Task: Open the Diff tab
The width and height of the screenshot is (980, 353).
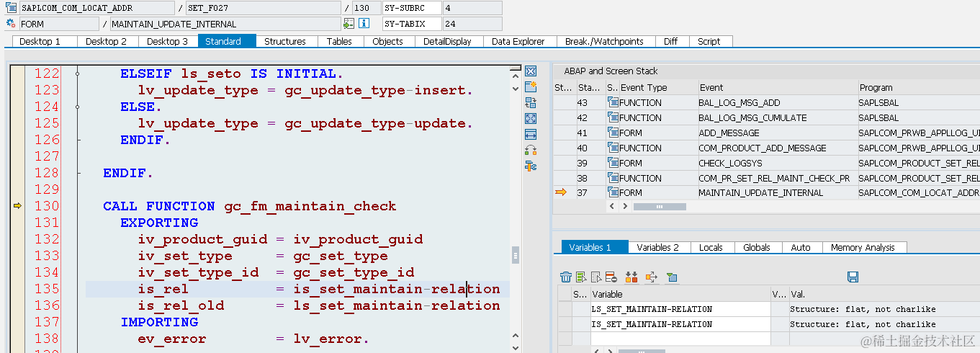Action: coord(670,41)
